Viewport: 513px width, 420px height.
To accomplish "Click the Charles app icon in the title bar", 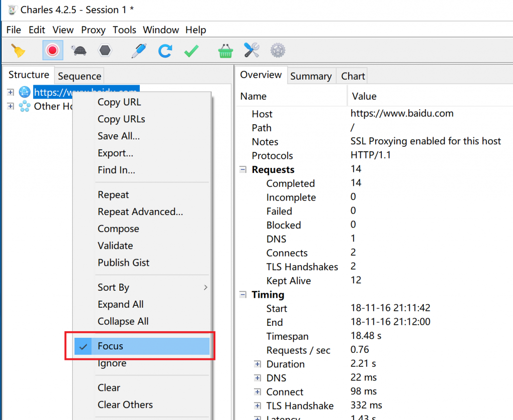I will pyautogui.click(x=12, y=10).
